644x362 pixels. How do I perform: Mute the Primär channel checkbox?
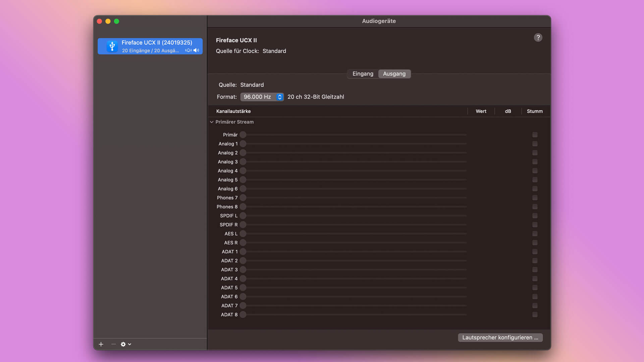click(535, 135)
